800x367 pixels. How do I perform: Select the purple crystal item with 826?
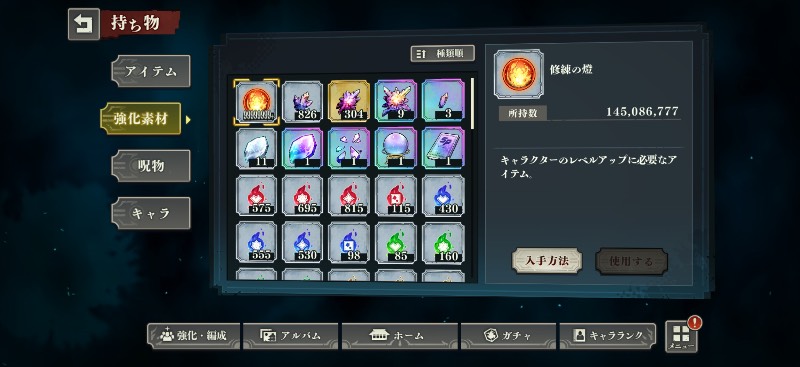click(x=303, y=101)
